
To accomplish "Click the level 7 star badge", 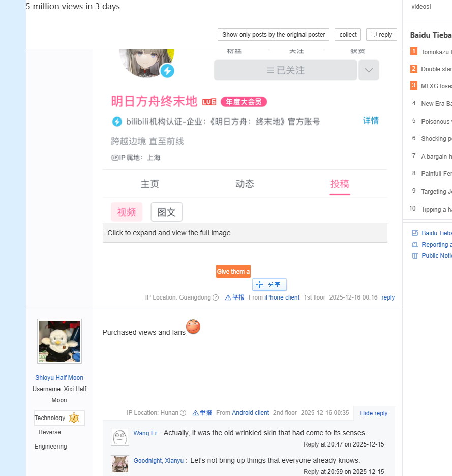I will 74,418.
